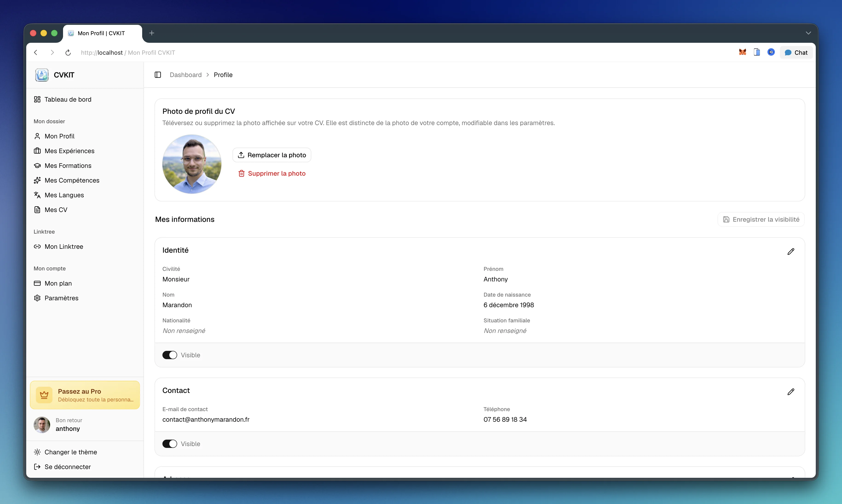The width and height of the screenshot is (842, 504).
Task: Toggle Contact section visibility switch
Action: click(170, 444)
